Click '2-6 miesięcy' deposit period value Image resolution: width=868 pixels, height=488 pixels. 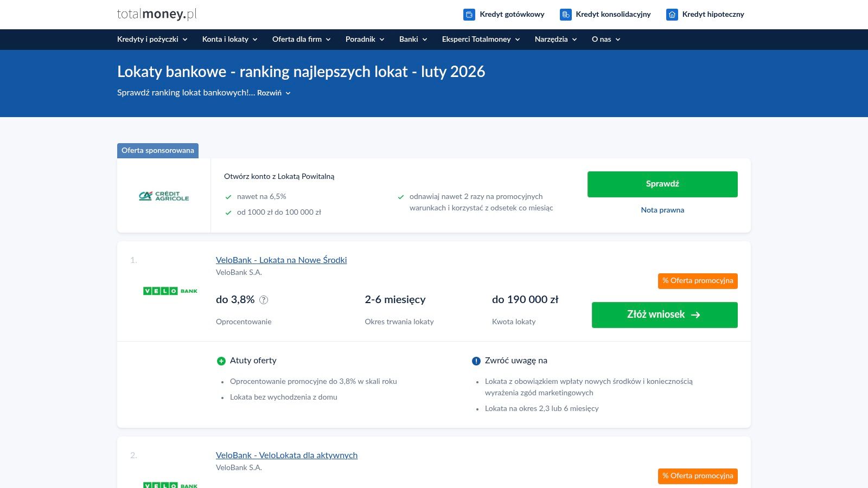[395, 300]
